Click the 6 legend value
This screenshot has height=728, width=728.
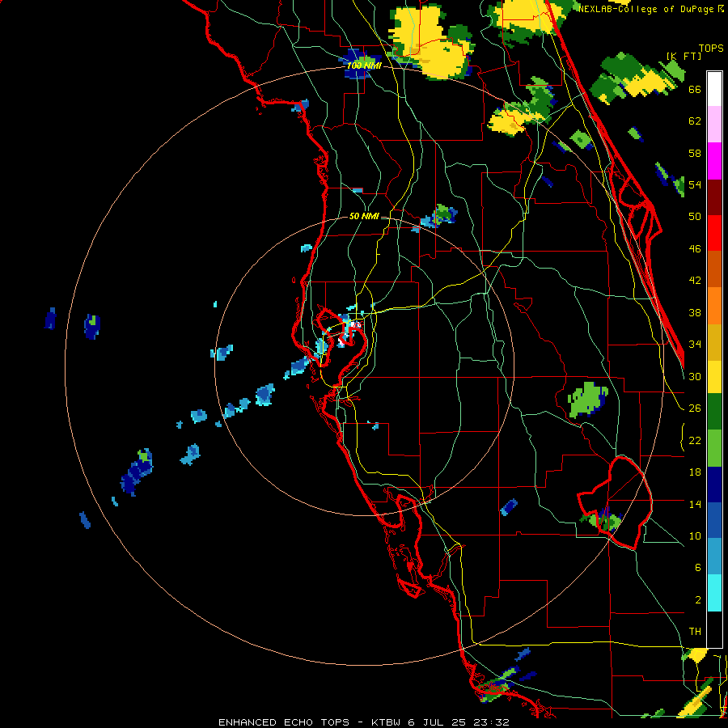[698, 567]
